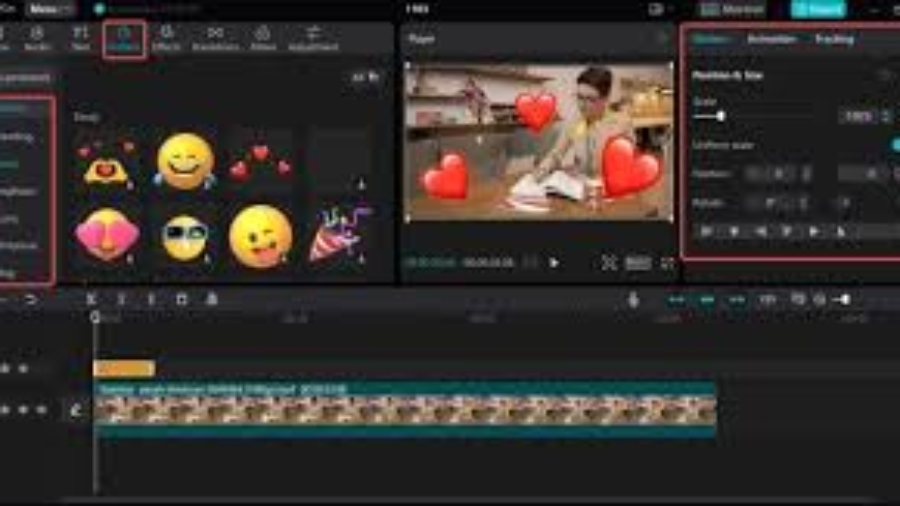This screenshot has width=900, height=506.
Task: Open the Stickers tab in top toolbar
Action: (125, 39)
